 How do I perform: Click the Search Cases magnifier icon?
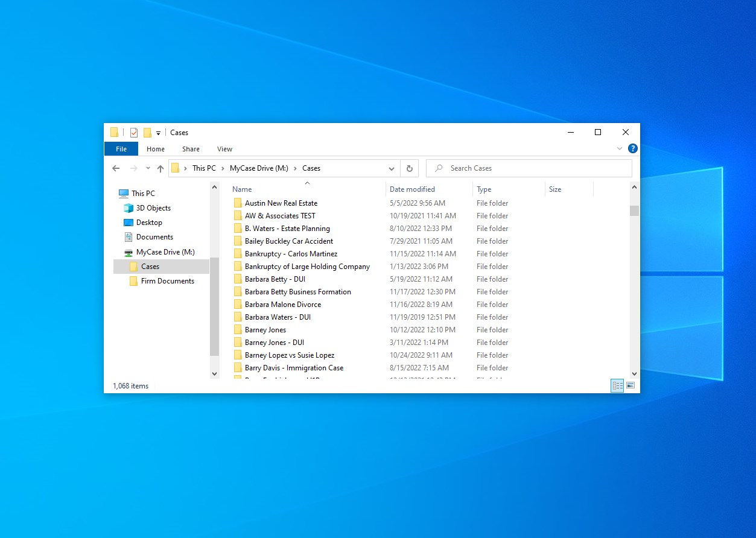coord(439,168)
